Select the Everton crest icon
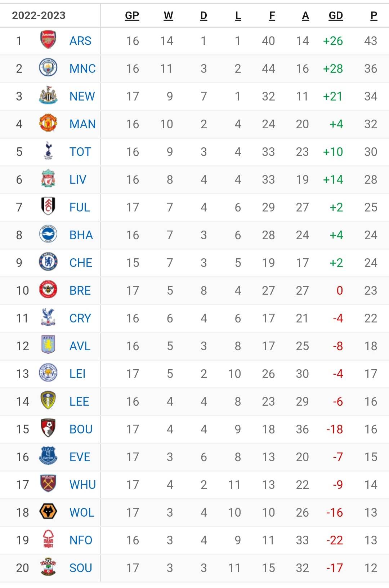 click(48, 456)
